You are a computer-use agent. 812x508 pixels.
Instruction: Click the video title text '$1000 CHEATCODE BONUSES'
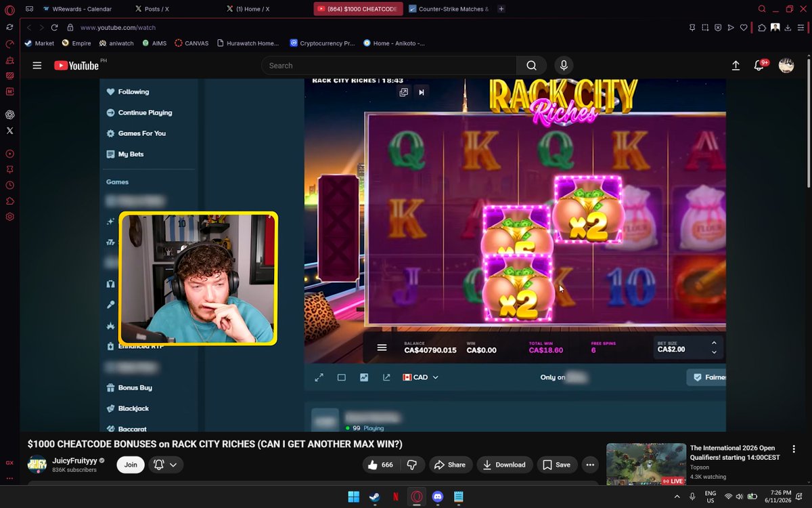(91, 444)
